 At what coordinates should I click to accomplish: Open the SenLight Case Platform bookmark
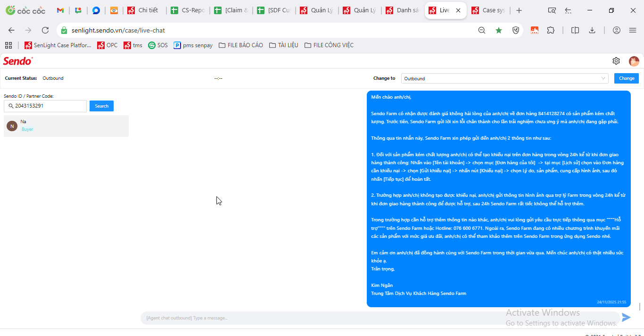(58, 45)
